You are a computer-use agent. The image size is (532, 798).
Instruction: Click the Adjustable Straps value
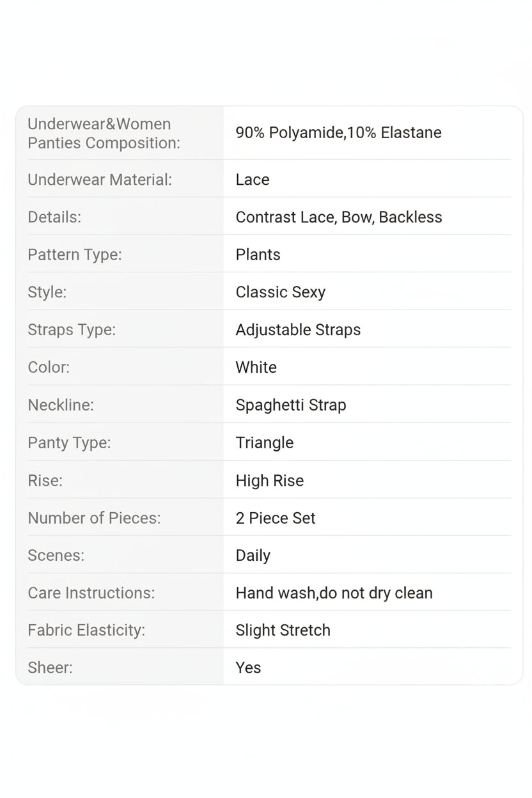click(x=298, y=330)
